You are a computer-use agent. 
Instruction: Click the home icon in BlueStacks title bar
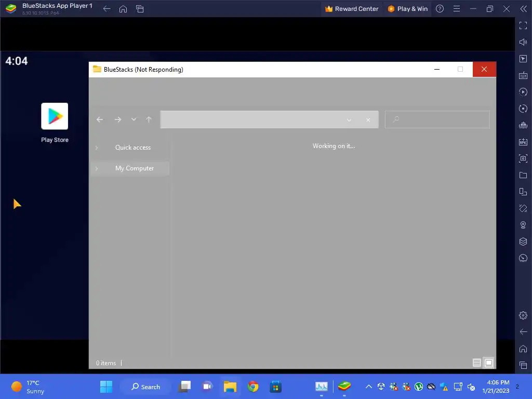coord(123,9)
